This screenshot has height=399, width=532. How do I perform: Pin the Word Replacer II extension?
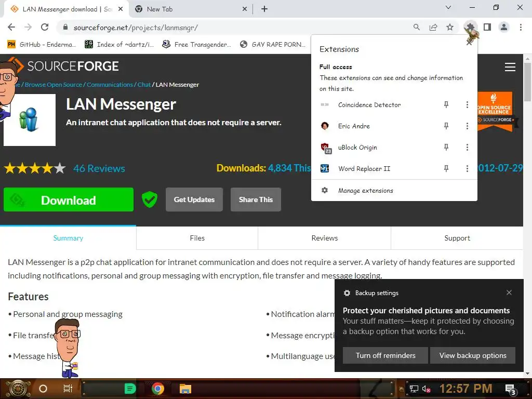[446, 169]
